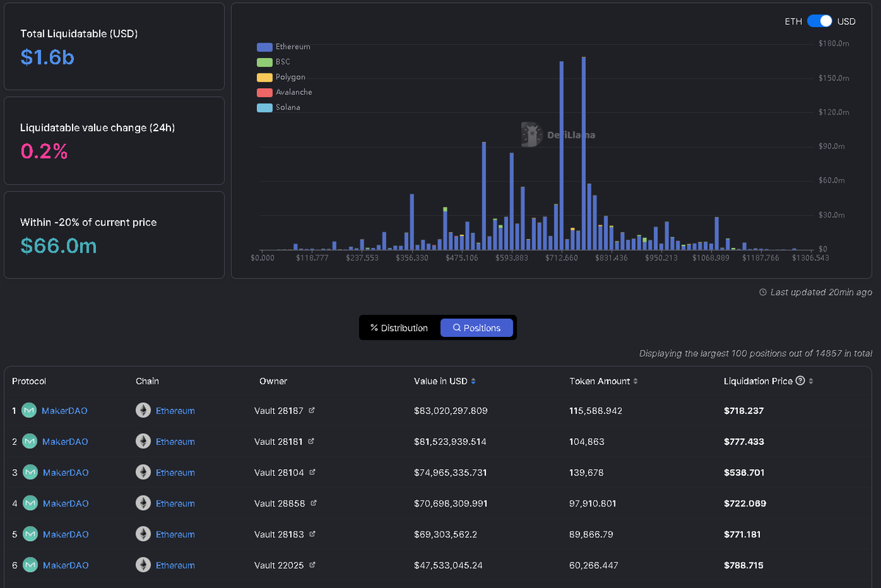
Task: Open MakerDAO link in row 3
Action: [x=65, y=473]
